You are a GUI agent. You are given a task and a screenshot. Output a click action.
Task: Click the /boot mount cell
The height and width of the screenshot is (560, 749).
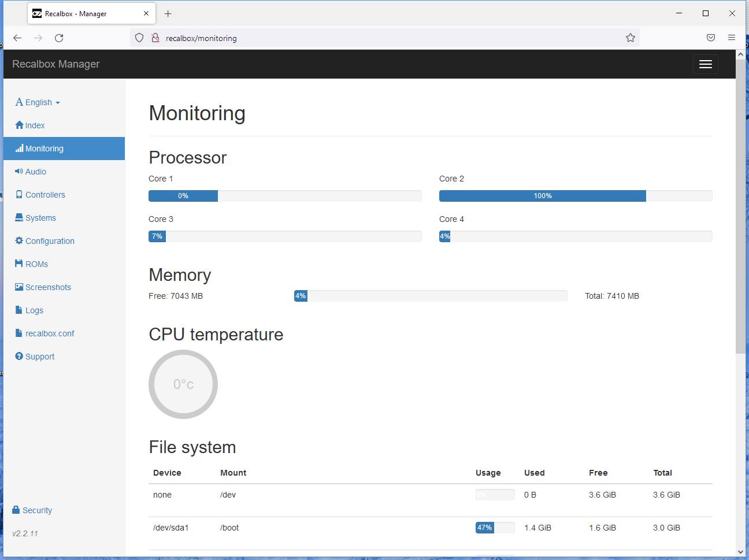229,528
